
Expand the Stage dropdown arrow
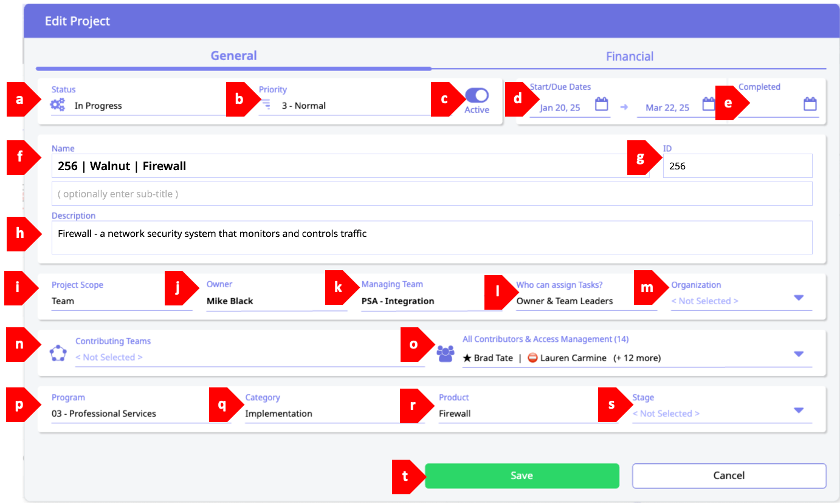tap(799, 410)
